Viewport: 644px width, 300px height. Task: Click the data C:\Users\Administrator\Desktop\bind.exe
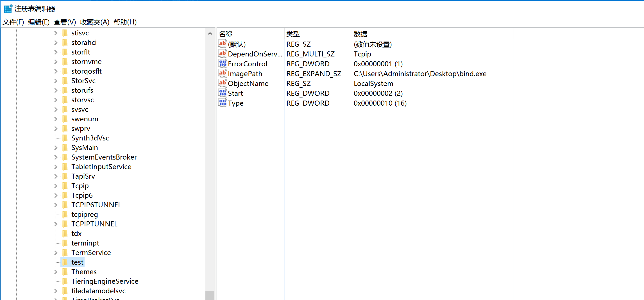[x=420, y=74]
